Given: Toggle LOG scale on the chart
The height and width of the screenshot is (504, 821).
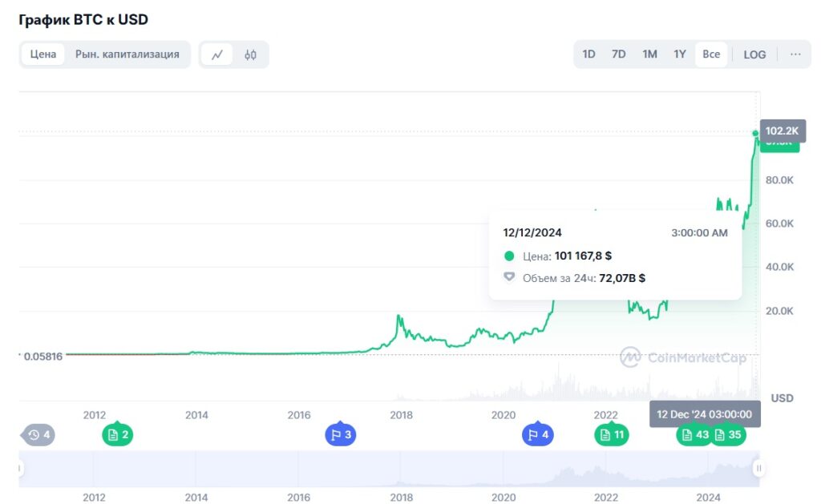Looking at the screenshot, I should click(754, 54).
